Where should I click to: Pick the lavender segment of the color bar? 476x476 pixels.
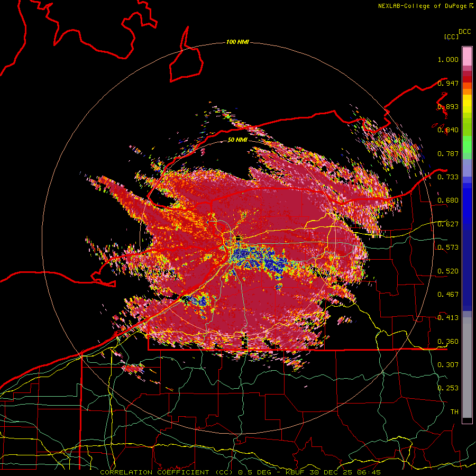[467, 168]
